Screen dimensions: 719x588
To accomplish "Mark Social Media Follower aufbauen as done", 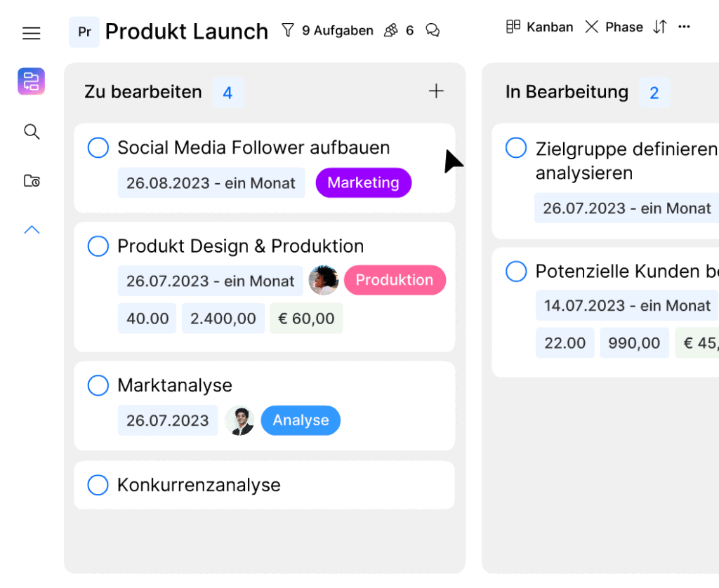I will click(98, 148).
